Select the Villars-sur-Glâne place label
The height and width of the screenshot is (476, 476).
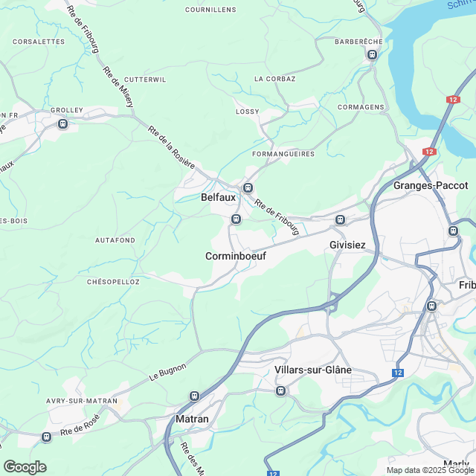313,370
